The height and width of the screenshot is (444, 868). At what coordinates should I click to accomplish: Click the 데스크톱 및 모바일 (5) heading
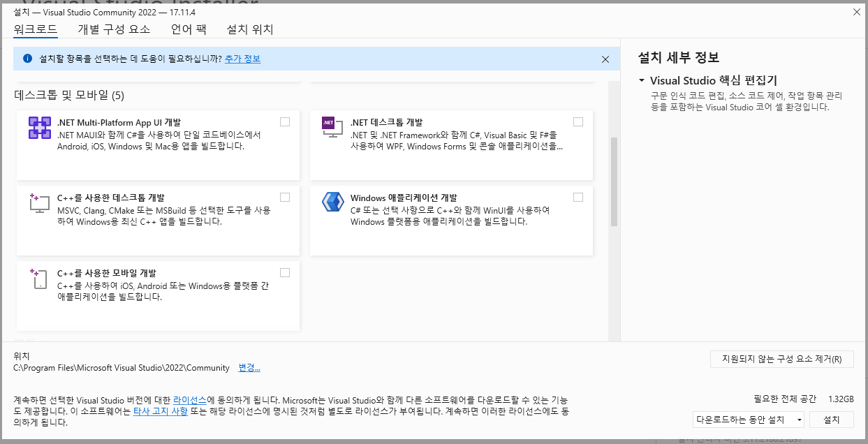coord(69,95)
